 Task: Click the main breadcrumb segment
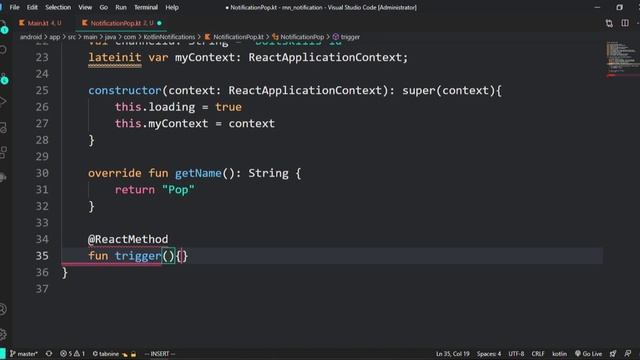click(x=90, y=37)
